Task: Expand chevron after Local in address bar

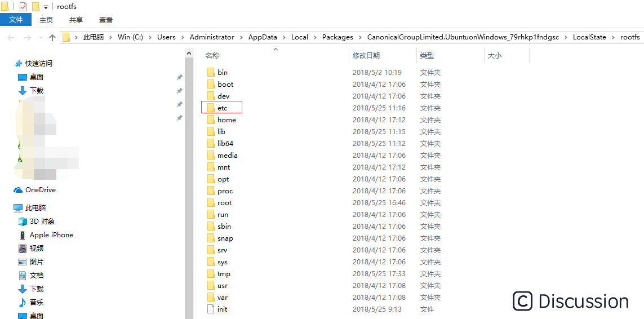Action: tap(315, 37)
